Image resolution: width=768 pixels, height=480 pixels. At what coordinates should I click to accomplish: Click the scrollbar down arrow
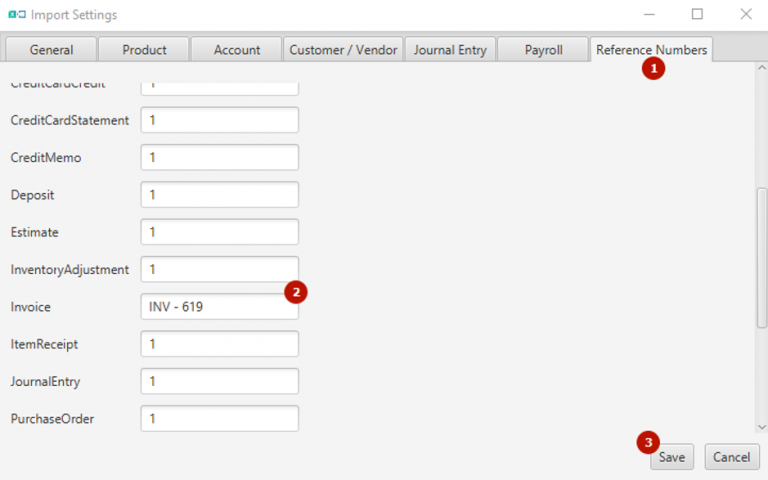pos(762,427)
